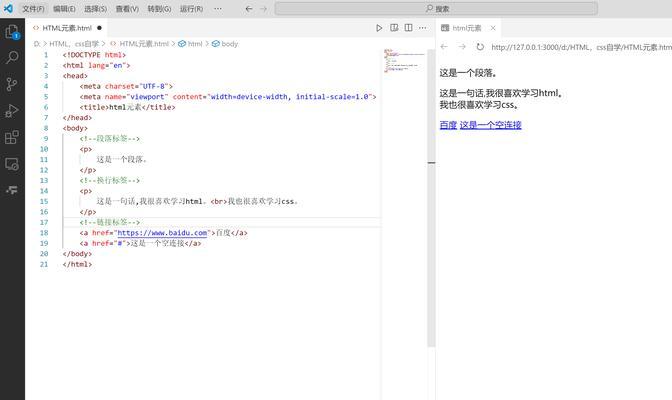Click the code minimap overview
Image resolution: width=672 pixels, height=400 pixels.
pos(403,61)
